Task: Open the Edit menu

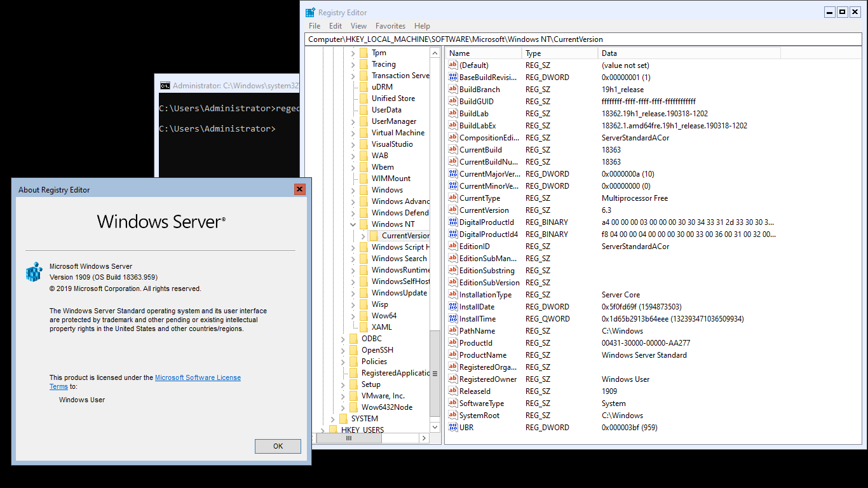Action: pyautogui.click(x=336, y=26)
